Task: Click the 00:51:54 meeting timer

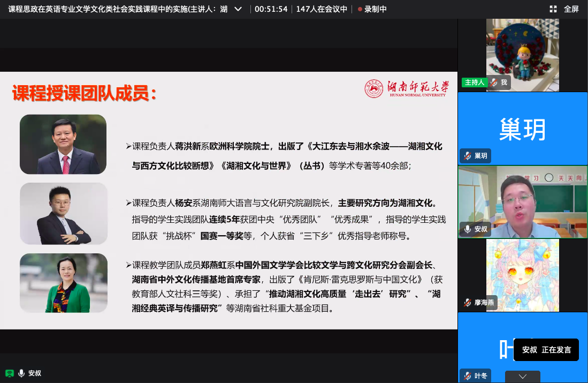Action: (x=271, y=9)
